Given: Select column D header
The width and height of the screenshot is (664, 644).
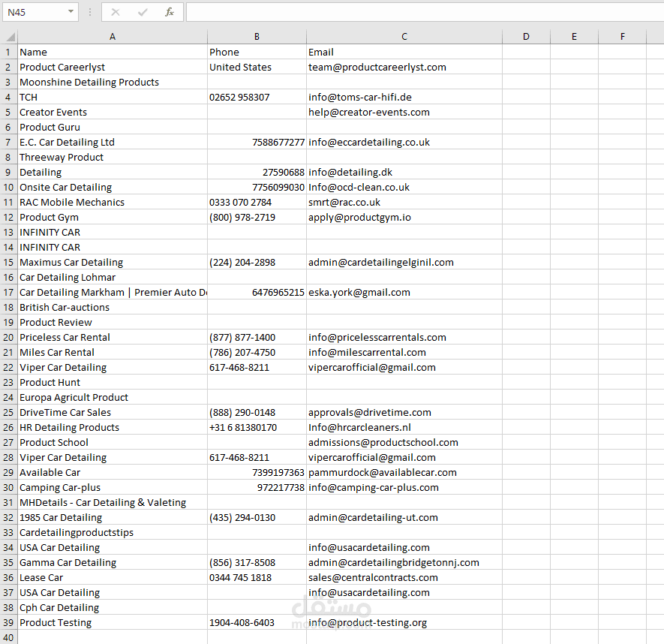Looking at the screenshot, I should (x=526, y=37).
